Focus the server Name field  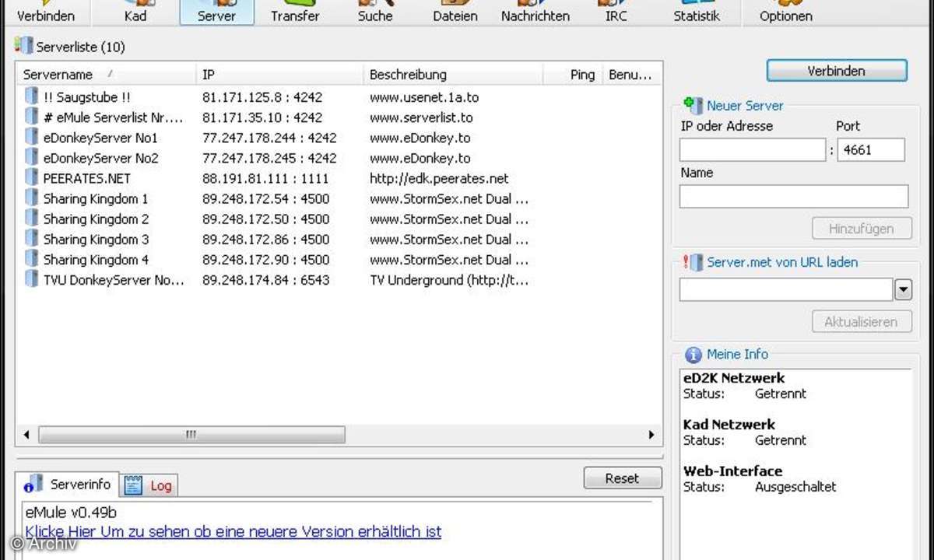[794, 196]
